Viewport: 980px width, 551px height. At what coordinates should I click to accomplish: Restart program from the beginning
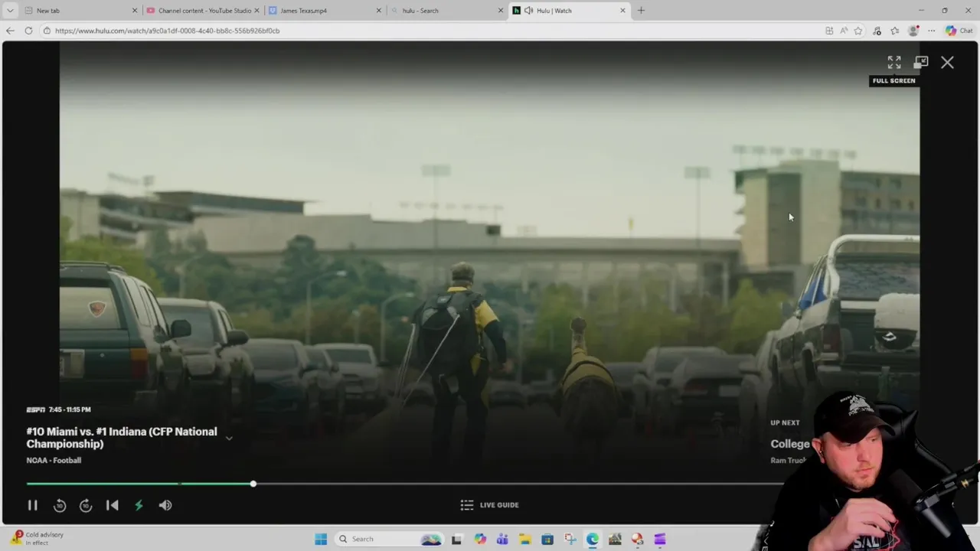(x=112, y=505)
